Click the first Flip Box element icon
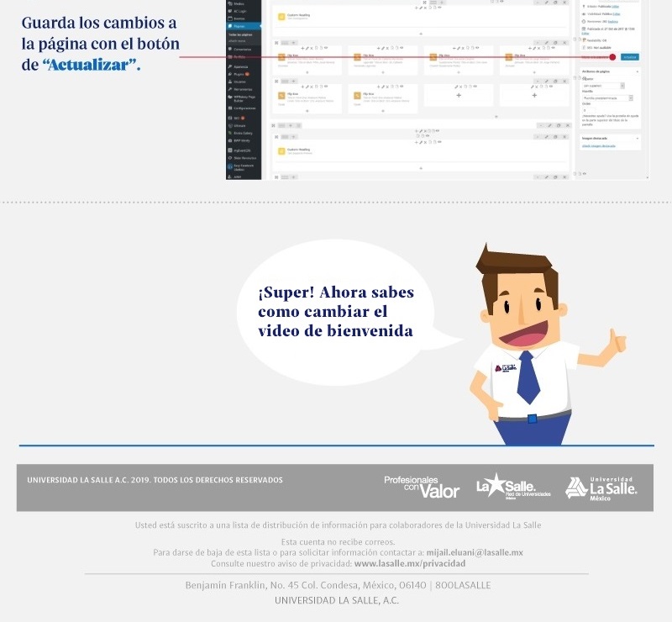672x622 pixels. pyautogui.click(x=282, y=57)
